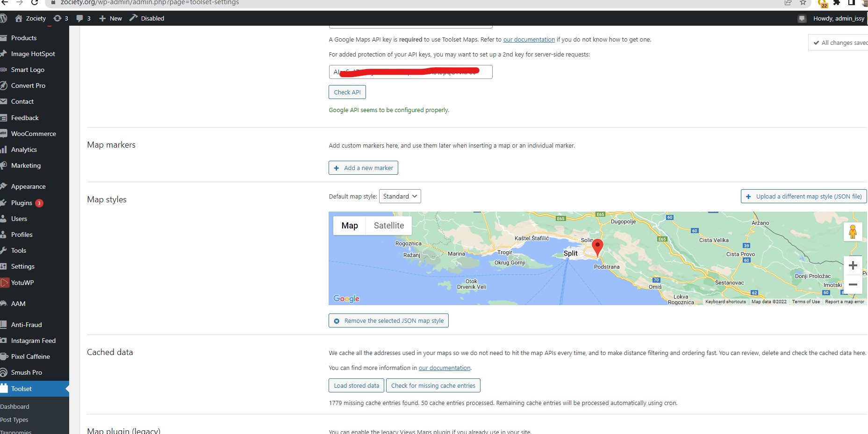The height and width of the screenshot is (434, 868).
Task: Click the browser reload icon
Action: (x=34, y=2)
